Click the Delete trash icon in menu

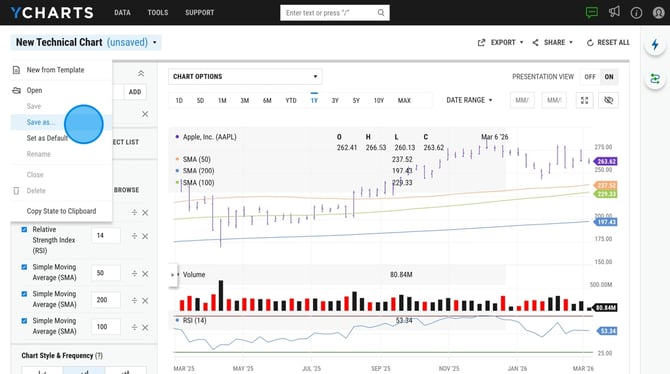pyautogui.click(x=16, y=191)
